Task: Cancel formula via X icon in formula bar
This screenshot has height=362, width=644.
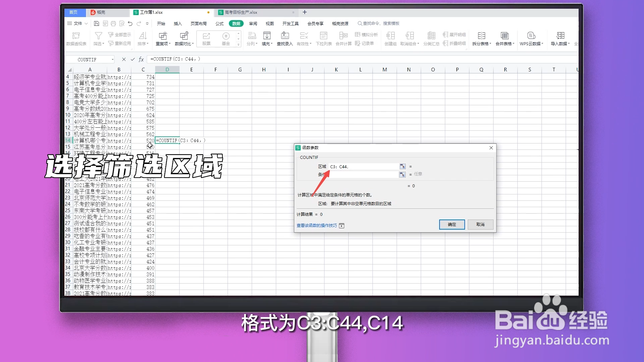Action: (124, 59)
